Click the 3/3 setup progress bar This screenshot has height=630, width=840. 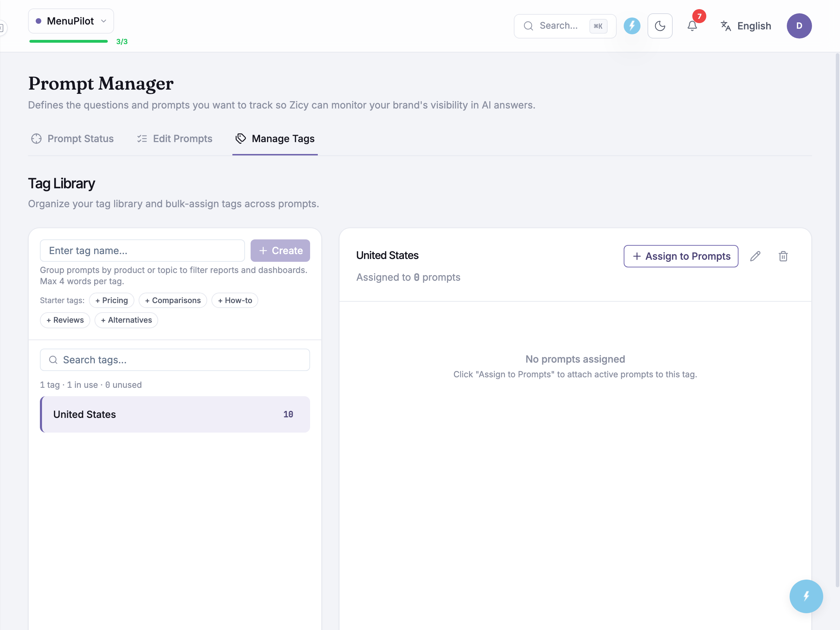(69, 41)
